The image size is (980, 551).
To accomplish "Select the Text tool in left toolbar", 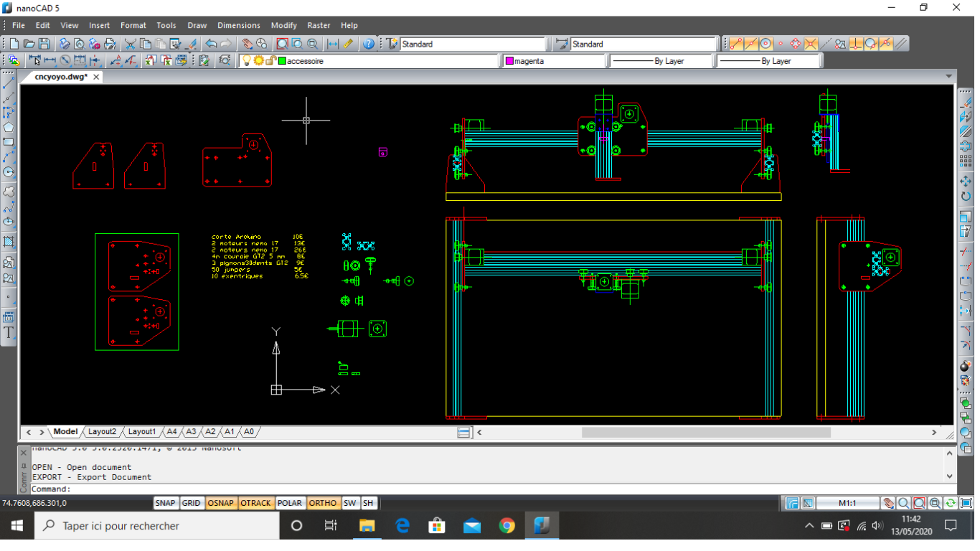I will [x=9, y=333].
